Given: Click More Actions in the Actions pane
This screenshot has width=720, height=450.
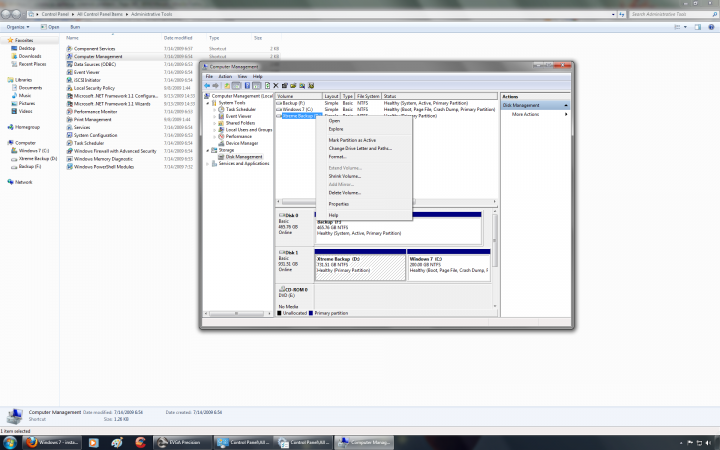Looking at the screenshot, I should pos(525,114).
